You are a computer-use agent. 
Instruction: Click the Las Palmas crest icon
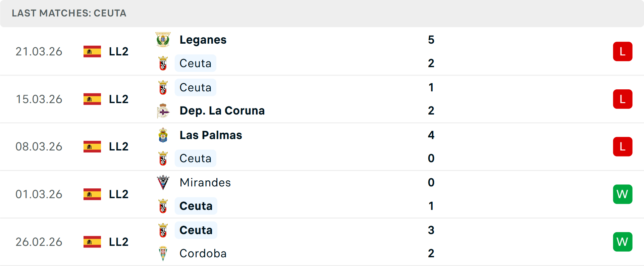point(163,135)
